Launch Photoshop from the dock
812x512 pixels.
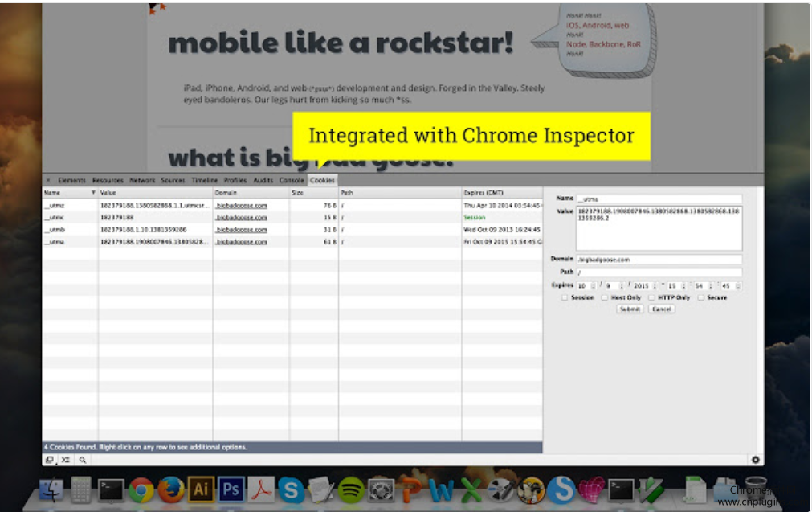point(231,489)
